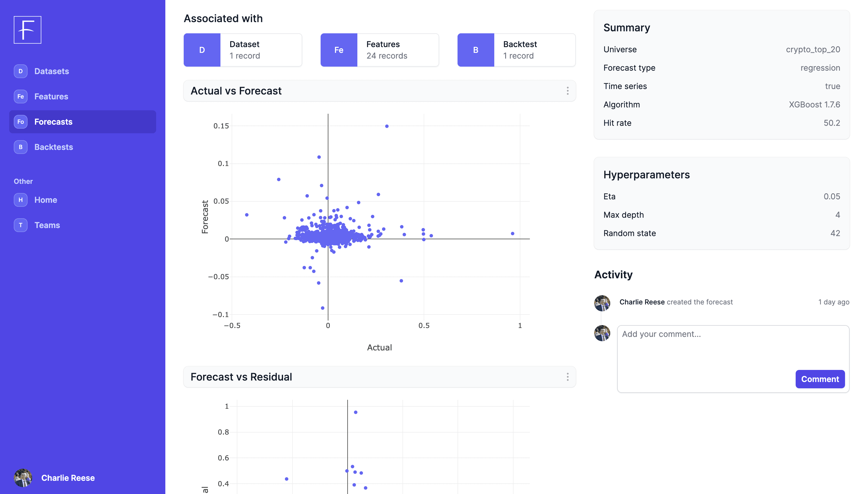This screenshot has height=494, width=868.
Task: Click the Eta 0.05 value
Action: (x=832, y=196)
